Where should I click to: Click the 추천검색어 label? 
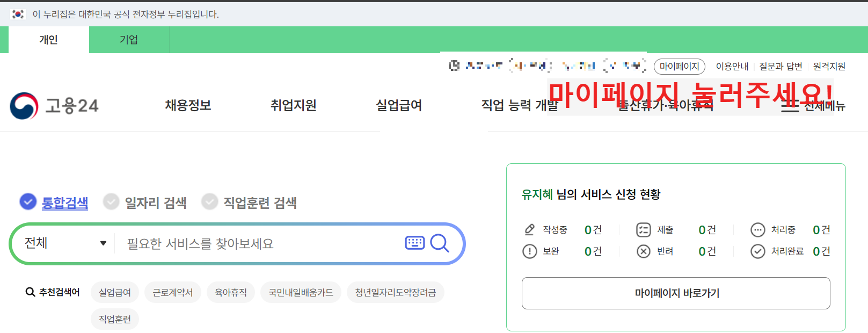60,292
